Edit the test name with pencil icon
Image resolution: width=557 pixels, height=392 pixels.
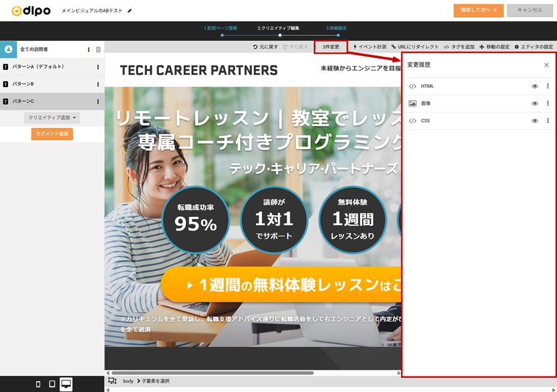130,11
